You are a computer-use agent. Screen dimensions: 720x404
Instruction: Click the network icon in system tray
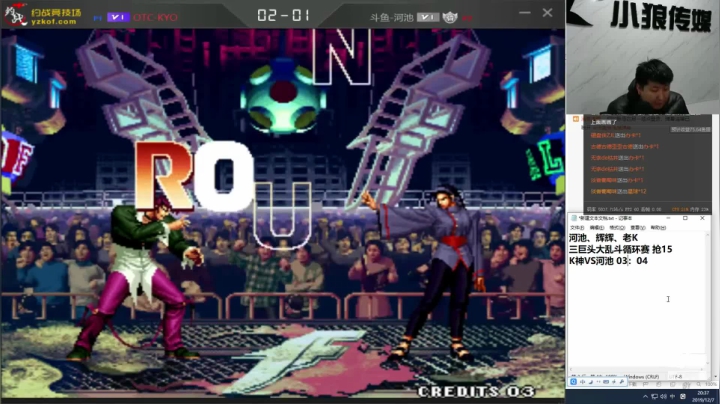(x=654, y=397)
